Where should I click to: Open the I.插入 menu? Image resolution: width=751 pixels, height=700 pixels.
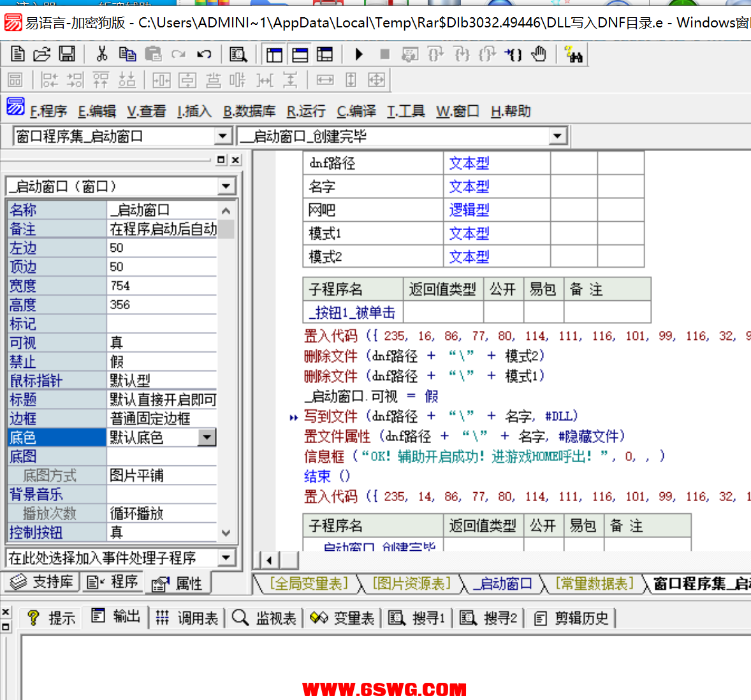tap(194, 112)
